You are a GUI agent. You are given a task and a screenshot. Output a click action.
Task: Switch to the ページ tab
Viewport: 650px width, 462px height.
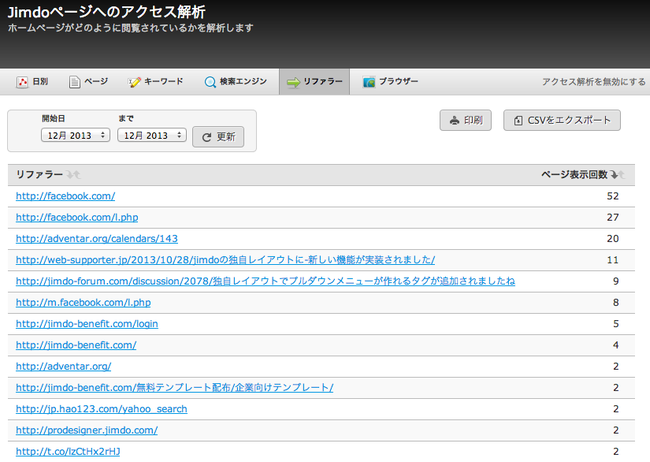(88, 82)
